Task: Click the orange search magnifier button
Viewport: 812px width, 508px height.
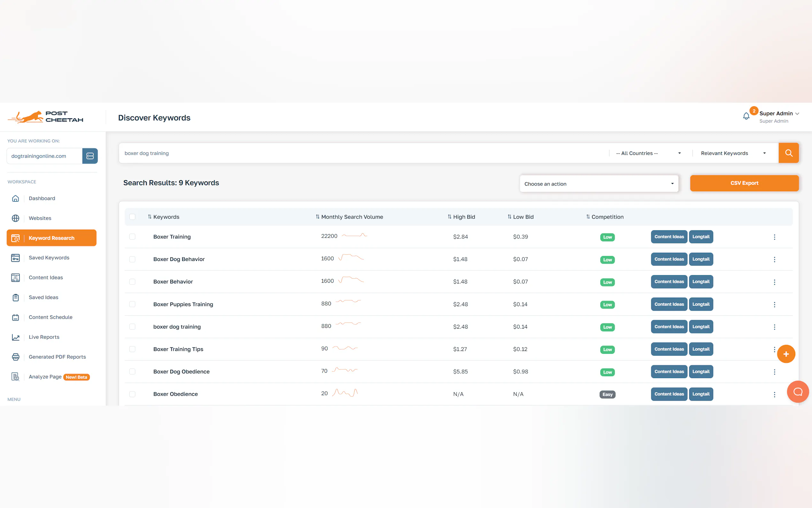Action: pos(788,153)
